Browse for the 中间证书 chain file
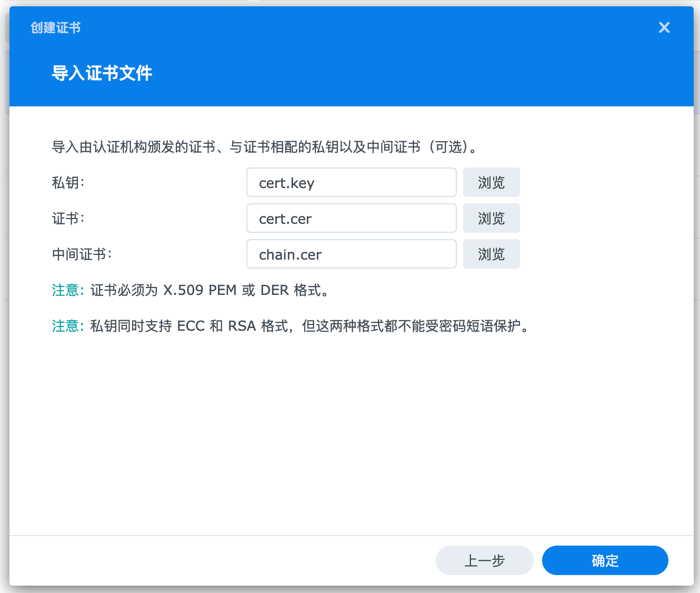Viewport: 700px width, 593px height. pyautogui.click(x=491, y=254)
